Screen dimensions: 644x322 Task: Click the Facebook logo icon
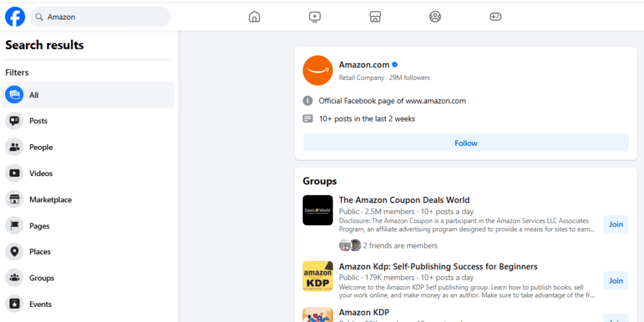point(15,17)
